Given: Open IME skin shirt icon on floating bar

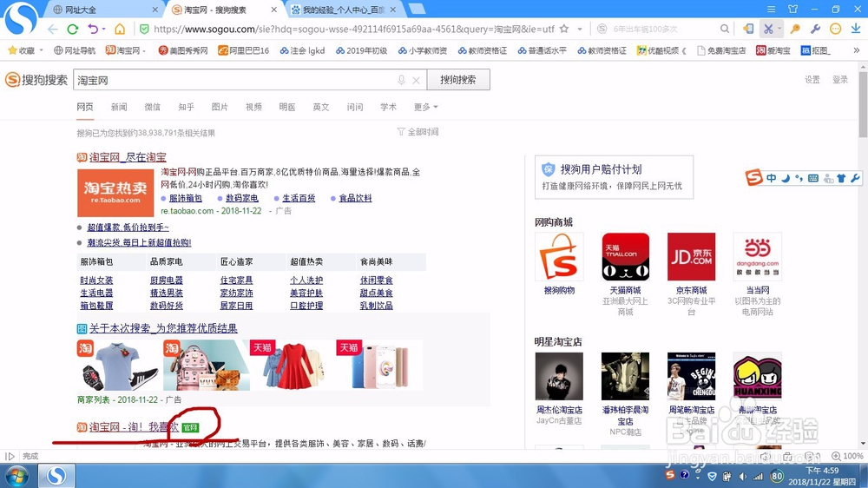Looking at the screenshot, I should coord(841,178).
